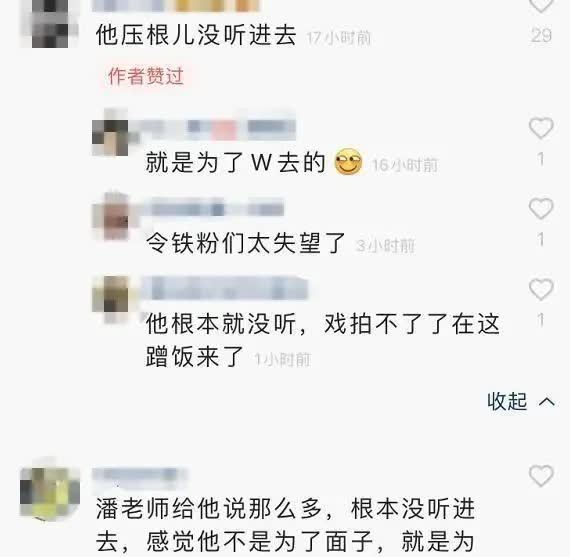The height and width of the screenshot is (557, 570).
Task: Tap the heart above the 29 likes count
Action: click(541, 5)
